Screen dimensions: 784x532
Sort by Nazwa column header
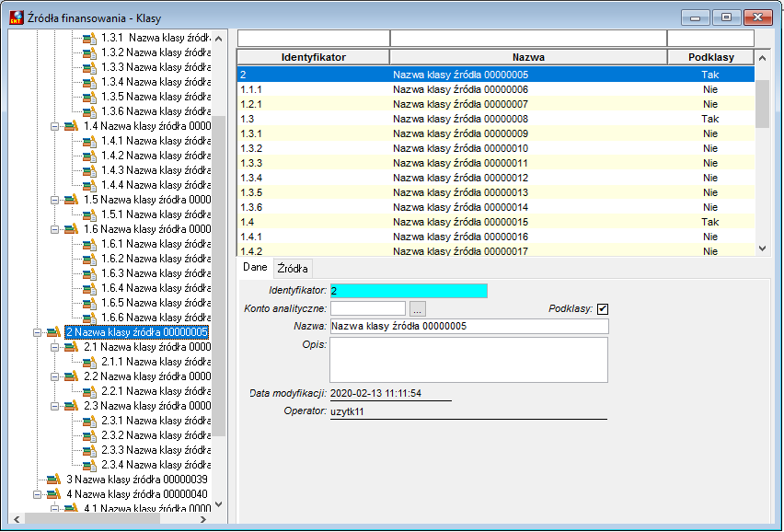coord(528,57)
